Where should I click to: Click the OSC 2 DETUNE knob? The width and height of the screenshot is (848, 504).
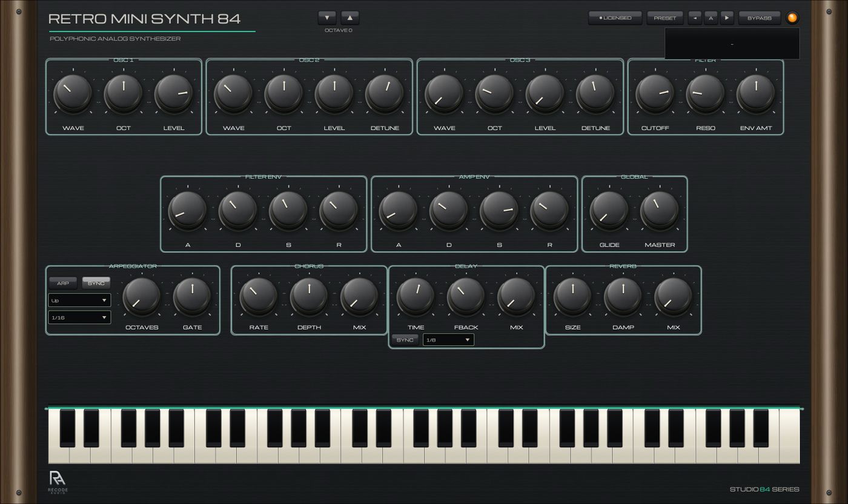pyautogui.click(x=385, y=93)
